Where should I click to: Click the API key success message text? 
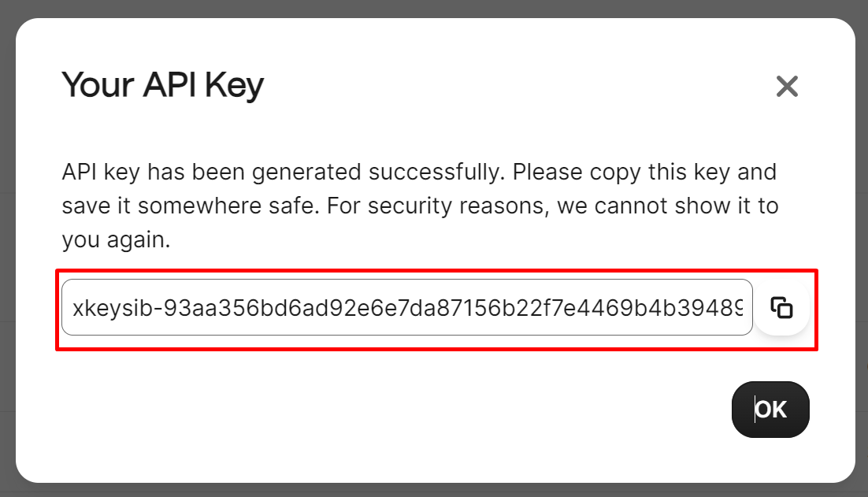coord(420,206)
